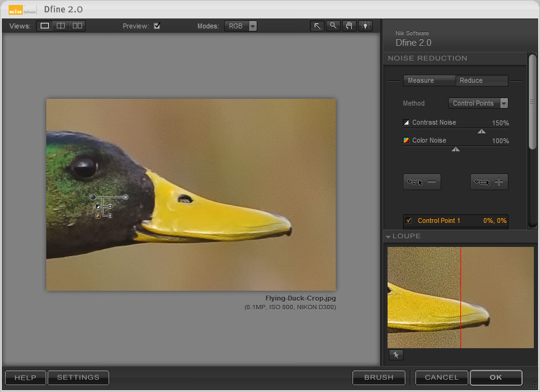This screenshot has width=540, height=392.
Task: Click the Brush button
Action: pos(379,378)
